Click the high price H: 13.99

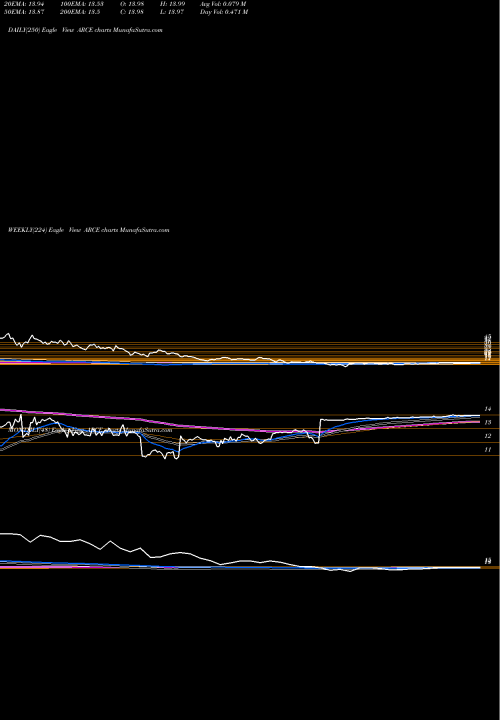click(173, 4)
